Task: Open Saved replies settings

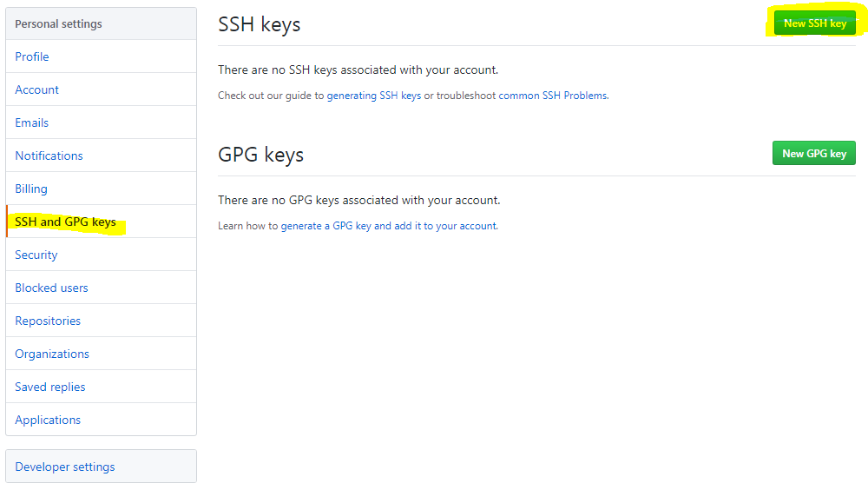Action: pyautogui.click(x=50, y=387)
